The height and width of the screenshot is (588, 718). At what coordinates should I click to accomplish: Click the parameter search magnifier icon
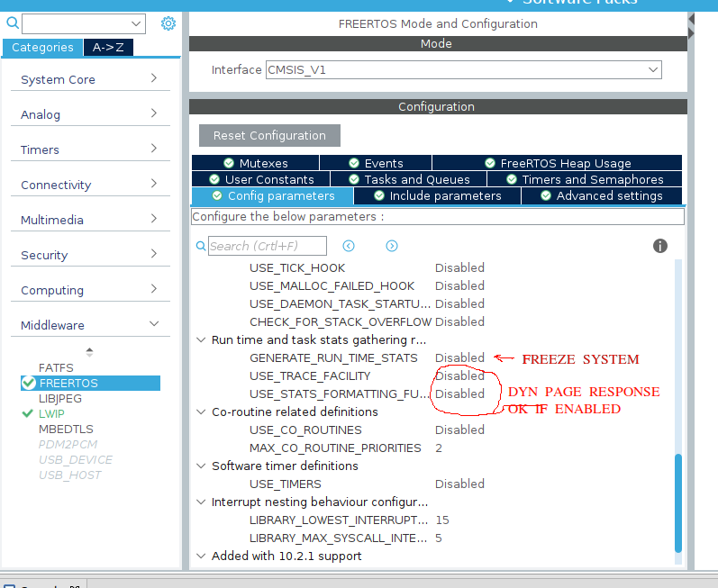201,246
